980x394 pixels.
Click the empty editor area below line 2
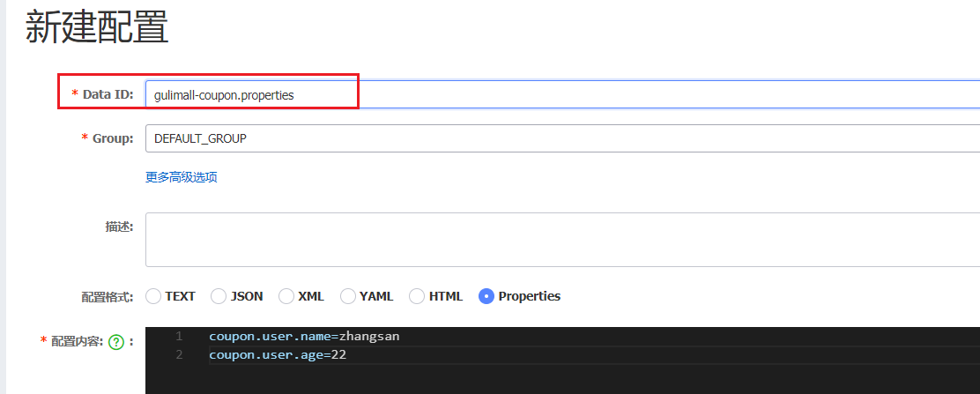pos(529,379)
